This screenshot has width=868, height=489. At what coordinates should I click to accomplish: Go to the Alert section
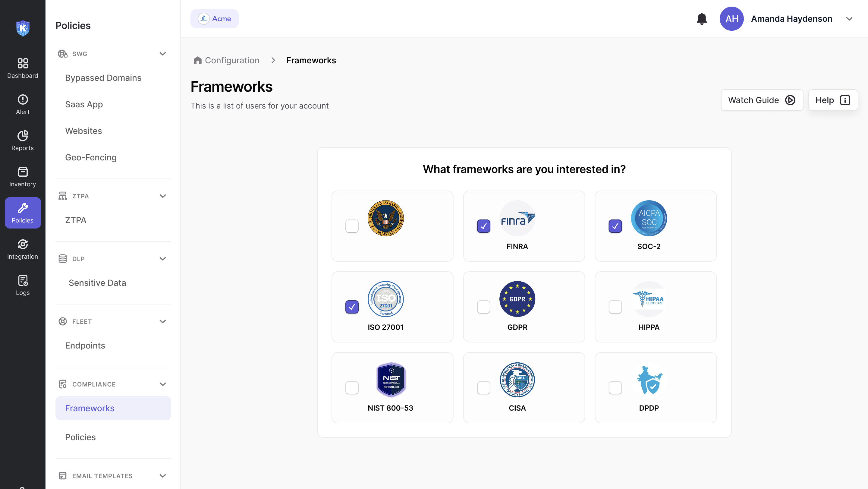click(x=23, y=105)
